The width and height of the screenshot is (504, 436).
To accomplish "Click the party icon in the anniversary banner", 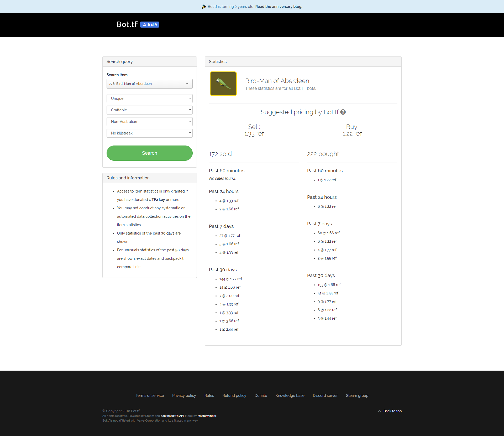I will (204, 7).
